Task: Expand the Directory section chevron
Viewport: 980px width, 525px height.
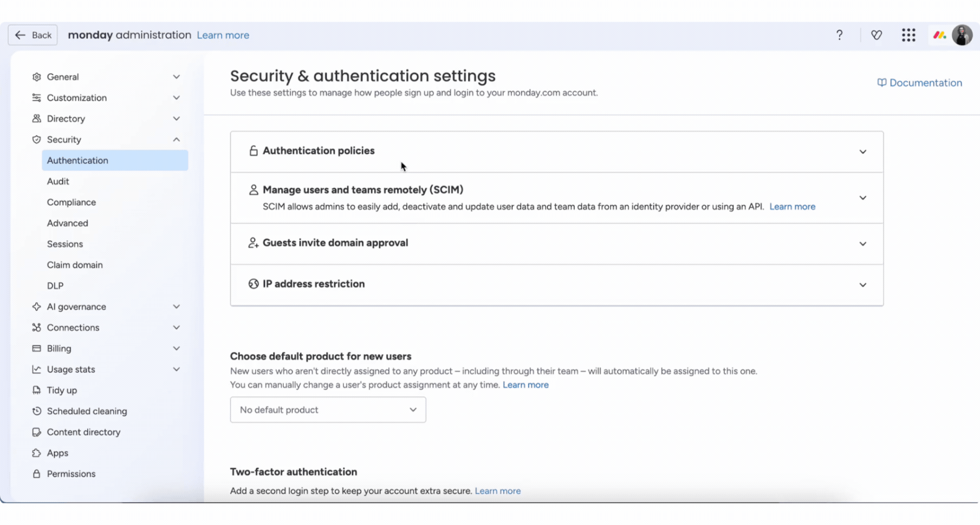Action: point(177,119)
